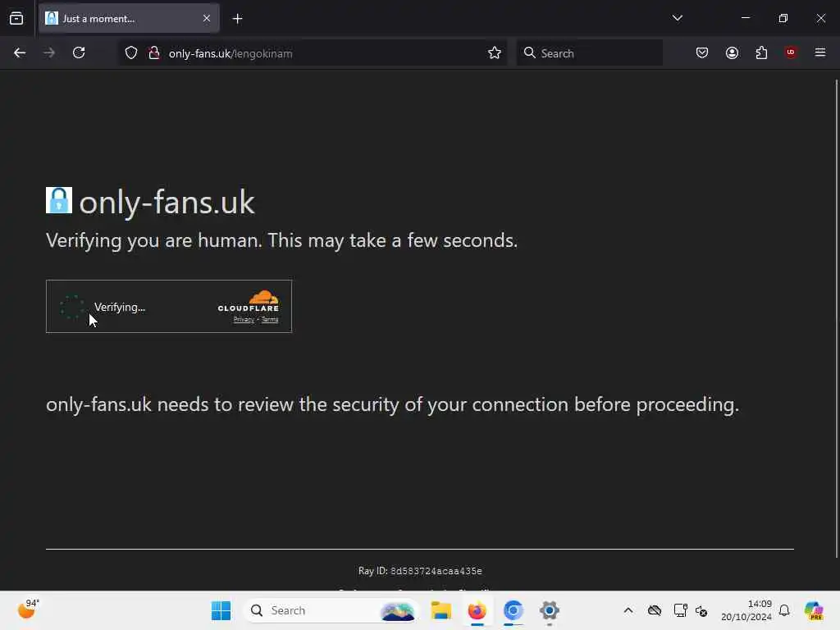Select the 'Just a moment...' tab
The image size is (840, 630).
pyautogui.click(x=123, y=18)
